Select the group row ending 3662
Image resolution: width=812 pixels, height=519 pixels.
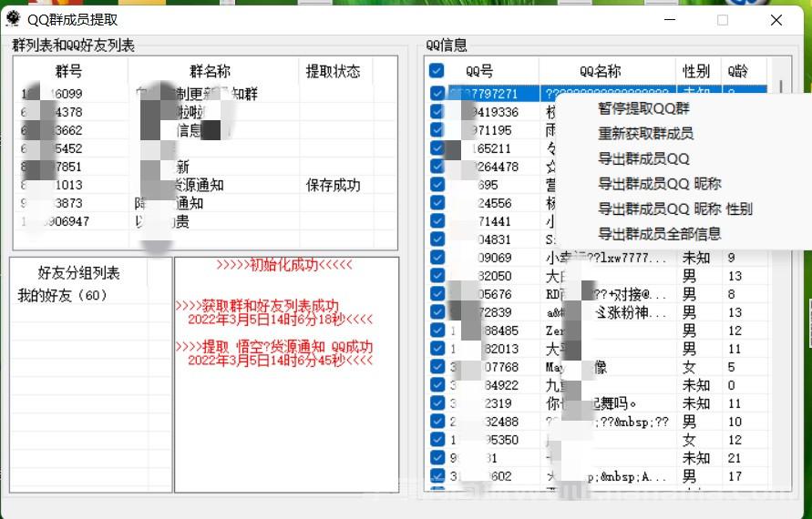click(x=205, y=130)
